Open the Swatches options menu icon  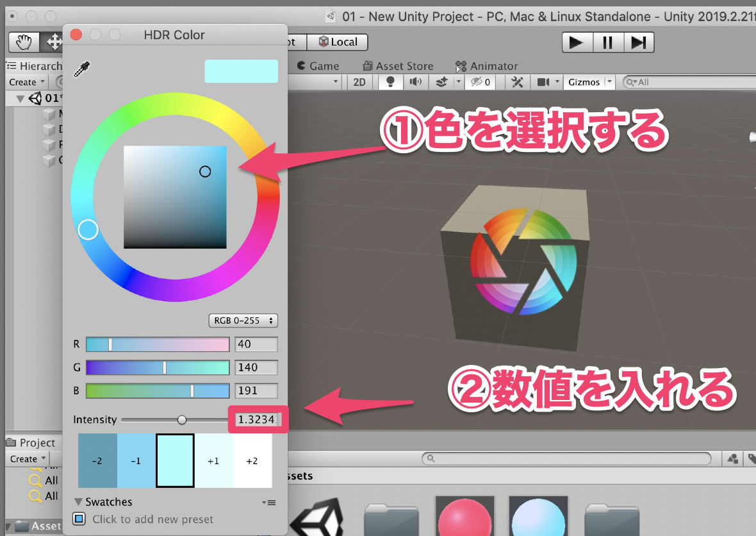[x=269, y=503]
